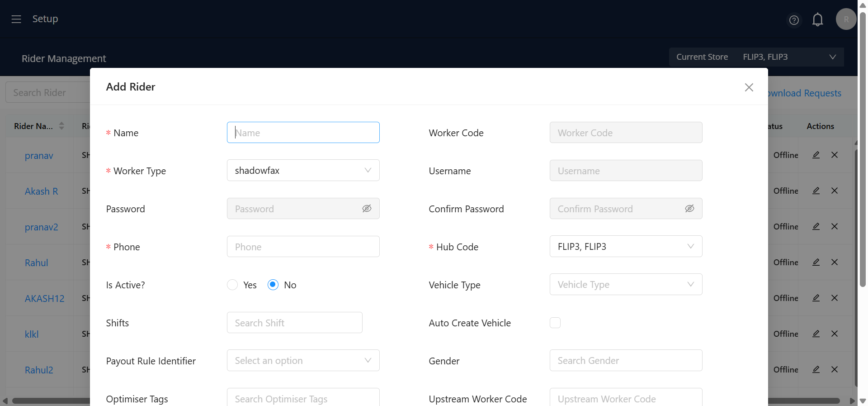The width and height of the screenshot is (868, 406).
Task: Click the user avatar icon
Action: 846,19
